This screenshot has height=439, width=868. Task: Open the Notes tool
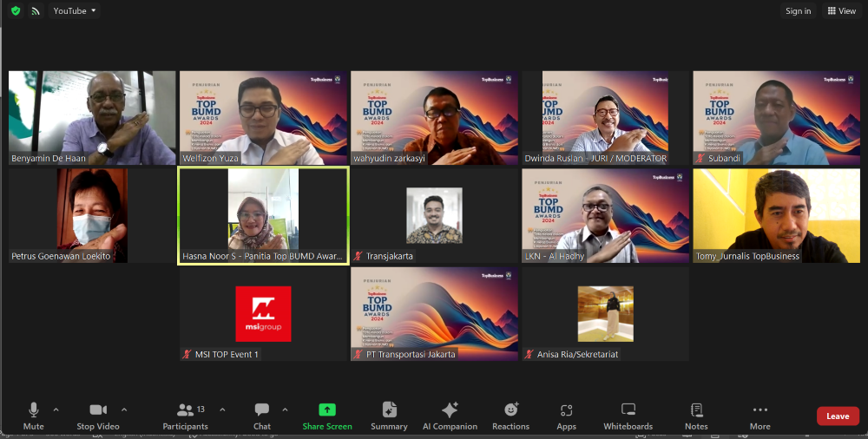click(696, 416)
